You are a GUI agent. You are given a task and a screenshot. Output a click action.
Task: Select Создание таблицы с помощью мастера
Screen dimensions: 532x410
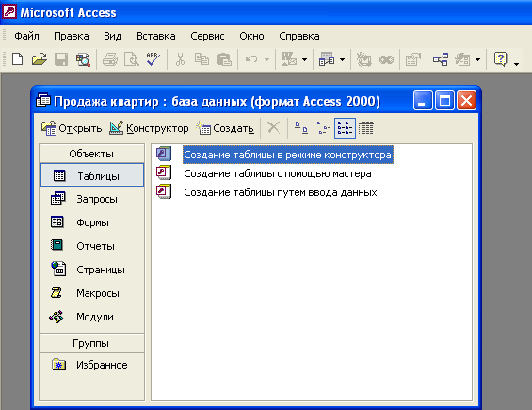pos(278,173)
